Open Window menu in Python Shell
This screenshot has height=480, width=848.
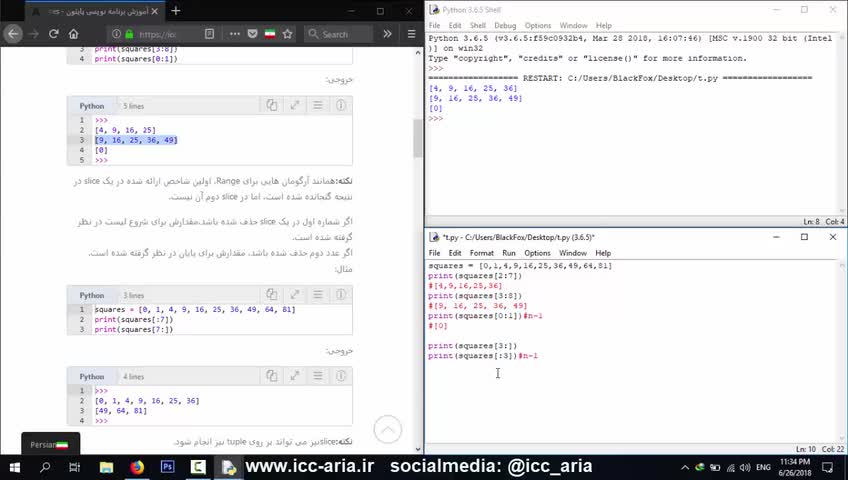pyautogui.click(x=573, y=25)
